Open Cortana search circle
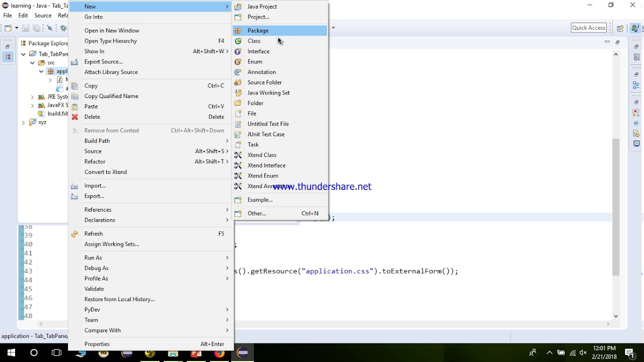644x362 pixels. (x=34, y=353)
